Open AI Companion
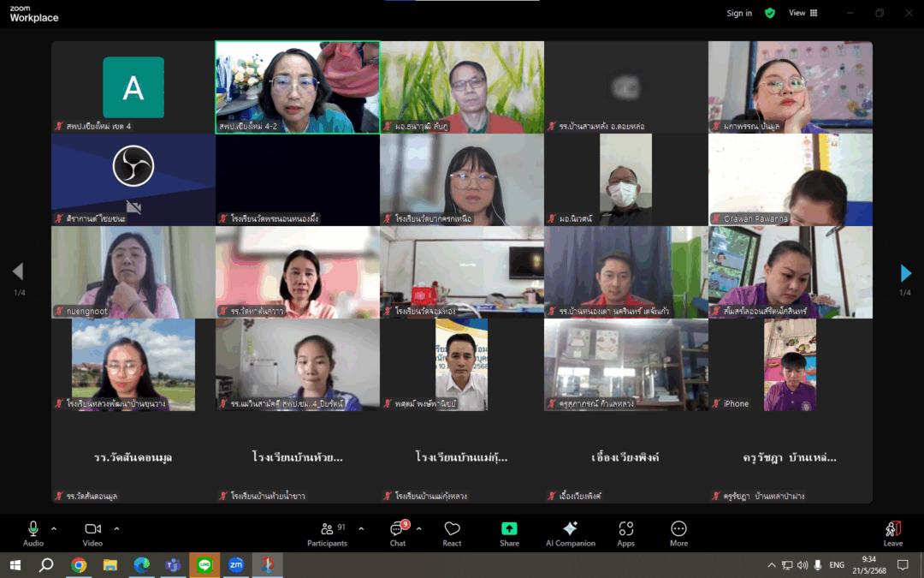Image resolution: width=924 pixels, height=578 pixels. (570, 533)
